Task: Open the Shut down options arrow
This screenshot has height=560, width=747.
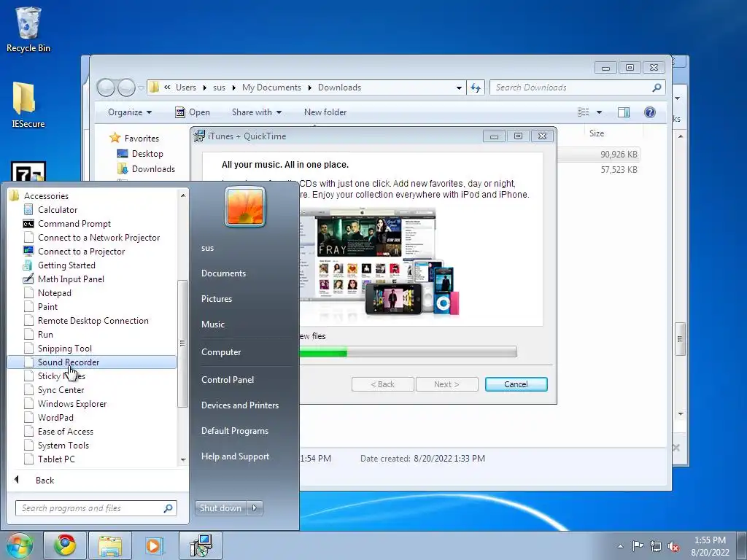Action: tap(255, 508)
